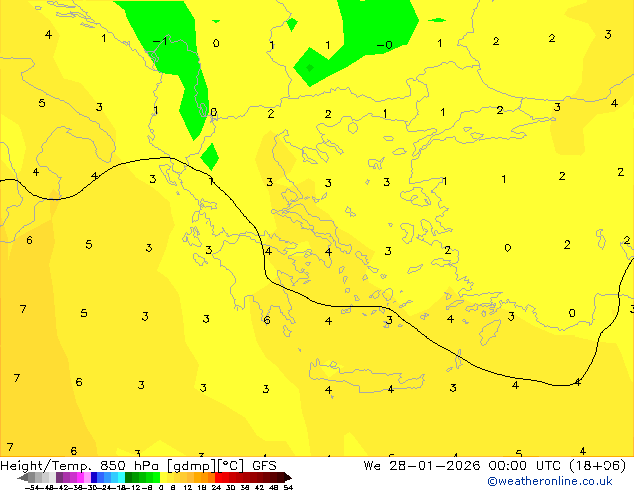Click the -54 label on the color scale

click(32, 487)
